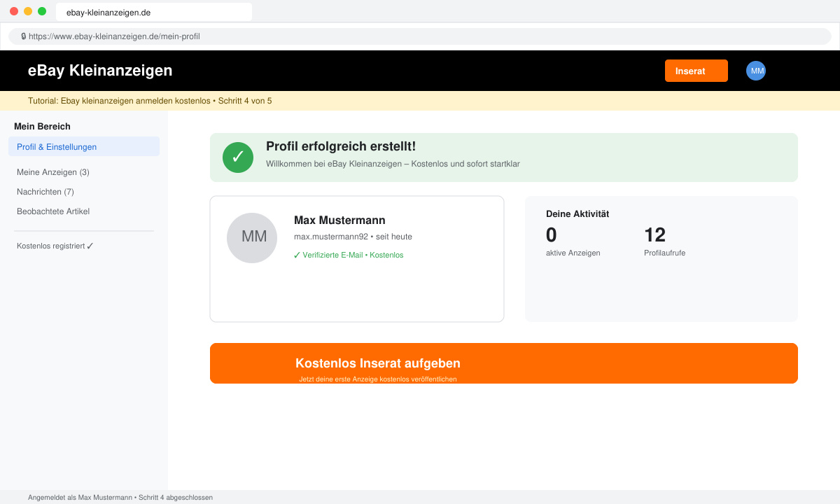Screen dimensions: 840x504
Task: Click the name Max Mustermann in profile card
Action: pos(339,220)
